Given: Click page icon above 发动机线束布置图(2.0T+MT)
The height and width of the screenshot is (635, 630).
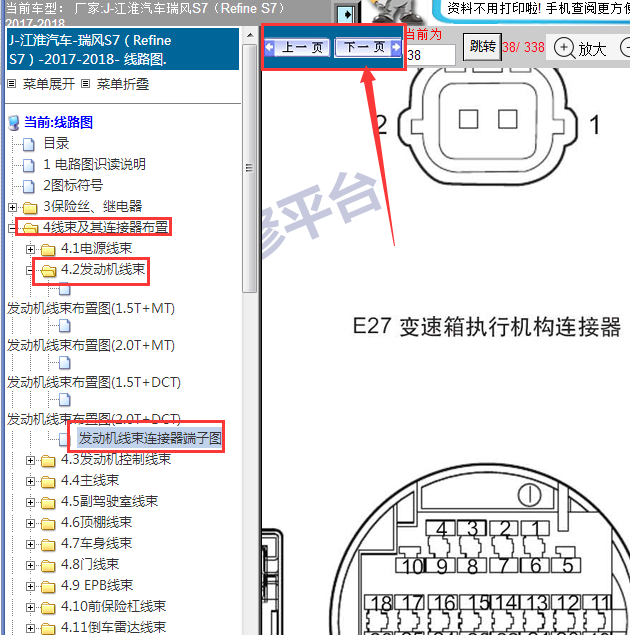Looking at the screenshot, I should tap(64, 326).
